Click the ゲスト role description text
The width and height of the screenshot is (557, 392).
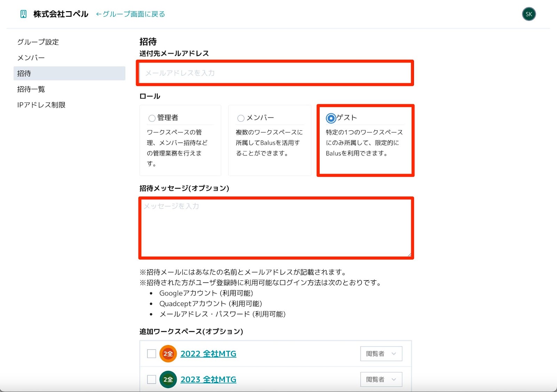pyautogui.click(x=364, y=143)
